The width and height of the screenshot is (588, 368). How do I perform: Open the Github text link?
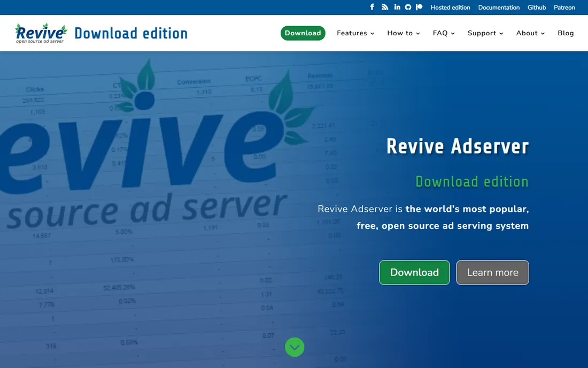tap(537, 7)
